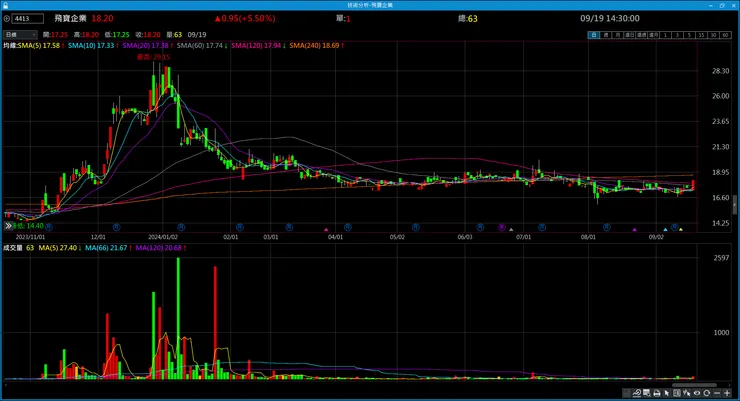
Task: Click the refresh circle icon in bottom toolbar
Action: [706, 393]
